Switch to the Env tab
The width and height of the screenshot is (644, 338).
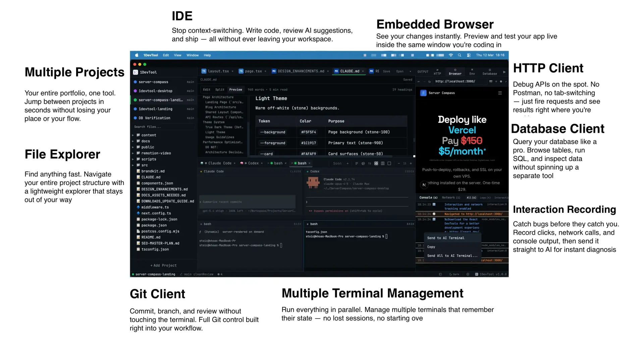click(472, 72)
